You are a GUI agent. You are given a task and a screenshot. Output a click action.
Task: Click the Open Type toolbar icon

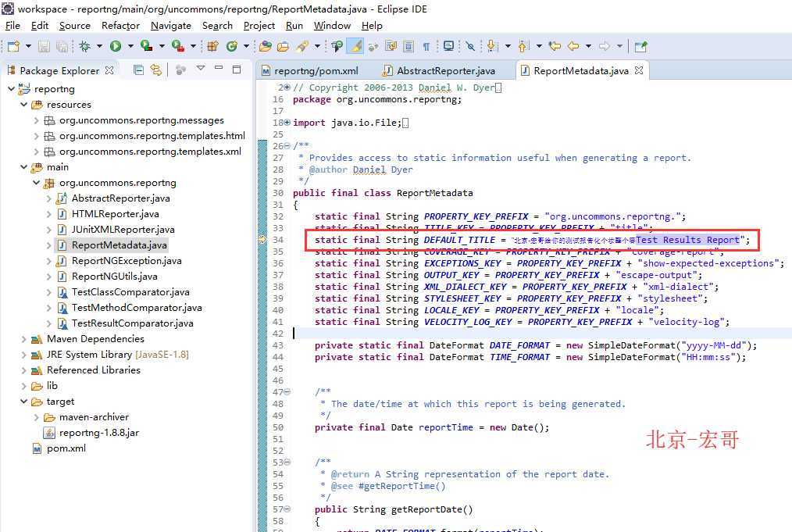pos(266,46)
